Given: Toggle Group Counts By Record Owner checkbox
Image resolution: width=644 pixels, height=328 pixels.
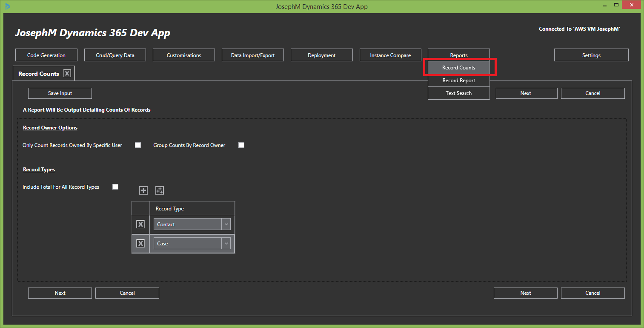Looking at the screenshot, I should tap(241, 145).
